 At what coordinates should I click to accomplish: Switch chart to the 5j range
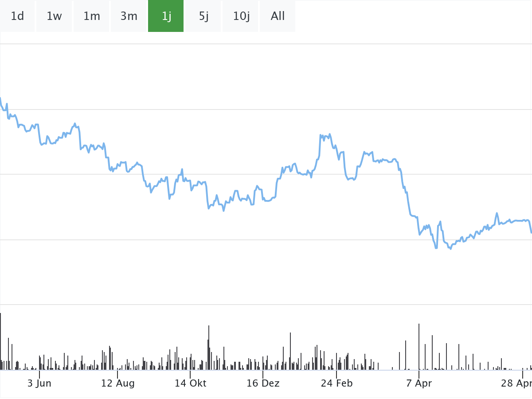[x=203, y=16]
